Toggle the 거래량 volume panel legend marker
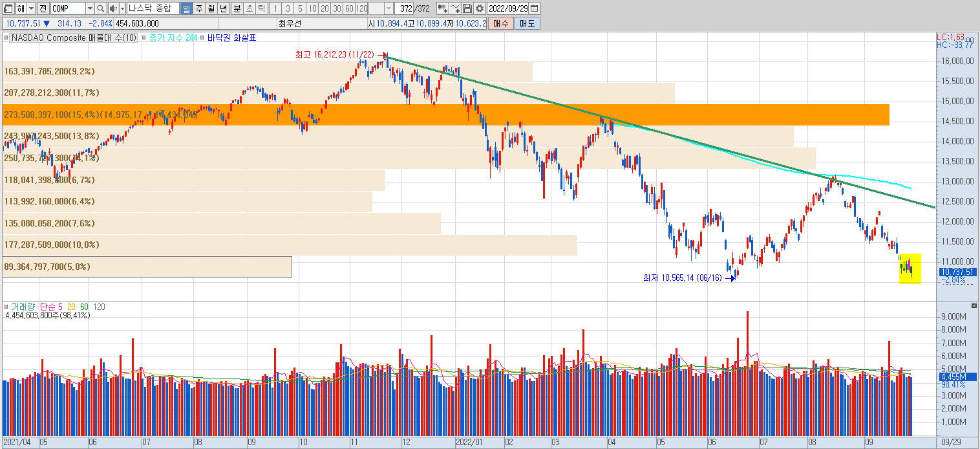This screenshot has height=449, width=980. point(6,307)
